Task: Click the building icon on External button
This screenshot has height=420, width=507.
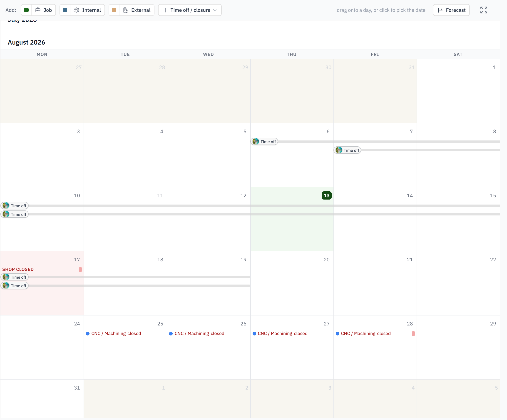Action: tap(126, 10)
